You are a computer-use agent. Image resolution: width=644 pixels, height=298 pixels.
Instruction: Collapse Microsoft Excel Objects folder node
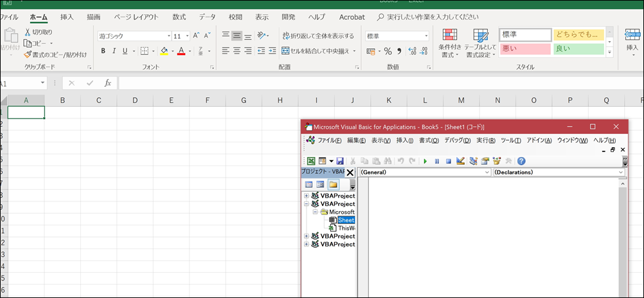pos(315,212)
